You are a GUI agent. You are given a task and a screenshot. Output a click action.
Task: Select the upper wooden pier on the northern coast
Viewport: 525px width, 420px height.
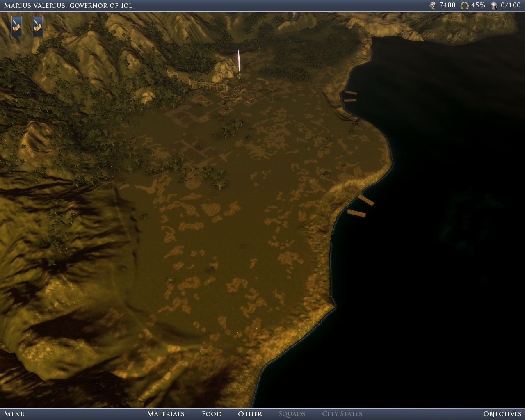pos(350,93)
